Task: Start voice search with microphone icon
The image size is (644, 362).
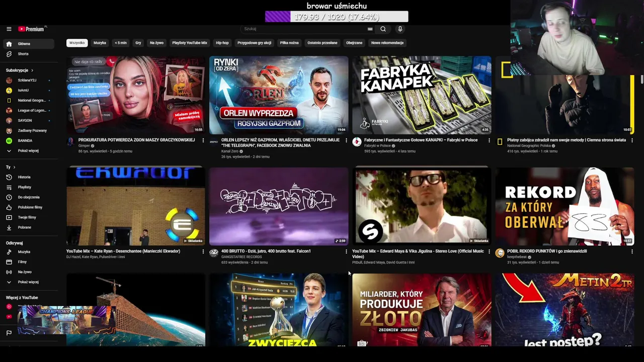Action: tap(400, 29)
